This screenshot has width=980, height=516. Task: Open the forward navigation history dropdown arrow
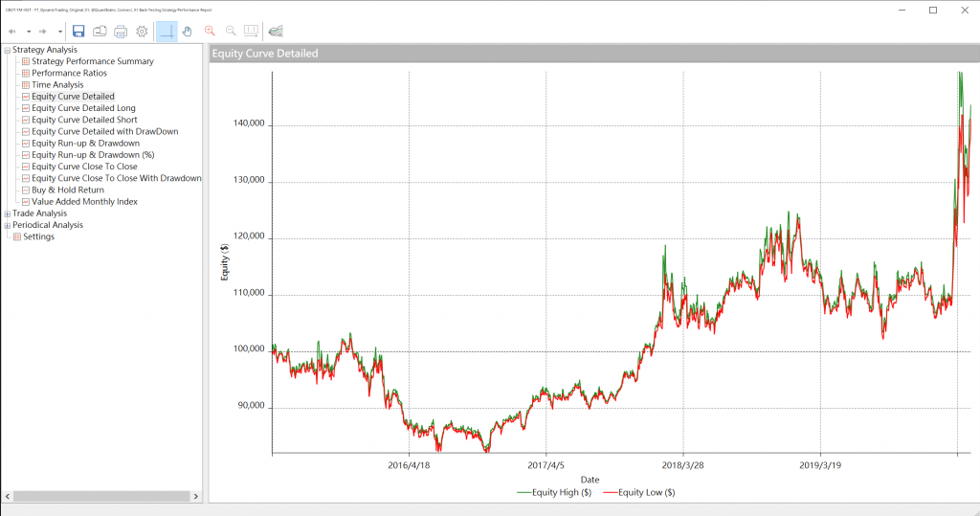pyautogui.click(x=59, y=32)
